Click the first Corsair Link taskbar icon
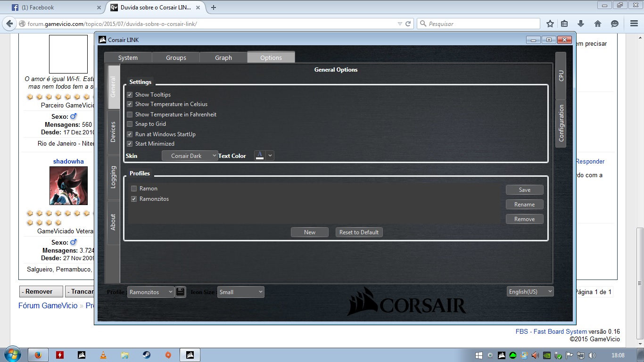The height and width of the screenshot is (362, 644). pyautogui.click(x=82, y=355)
